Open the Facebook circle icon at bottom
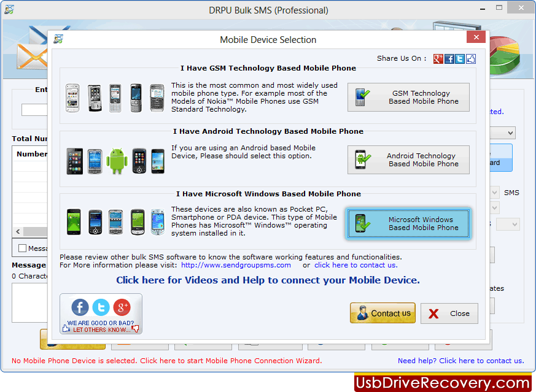This screenshot has height=392, width=536. (80, 307)
